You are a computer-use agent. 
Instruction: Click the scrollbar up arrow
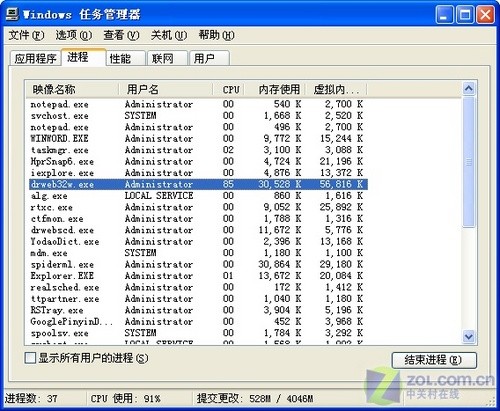469,88
